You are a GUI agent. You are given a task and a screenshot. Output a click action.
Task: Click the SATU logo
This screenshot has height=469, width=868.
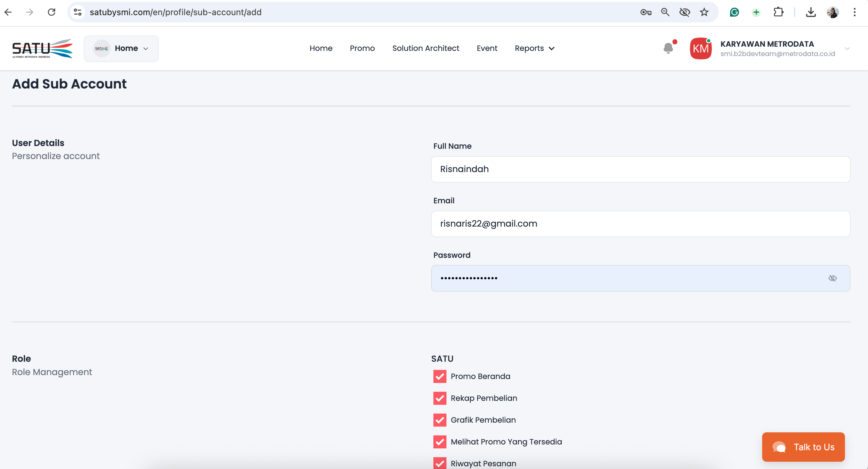(42, 48)
